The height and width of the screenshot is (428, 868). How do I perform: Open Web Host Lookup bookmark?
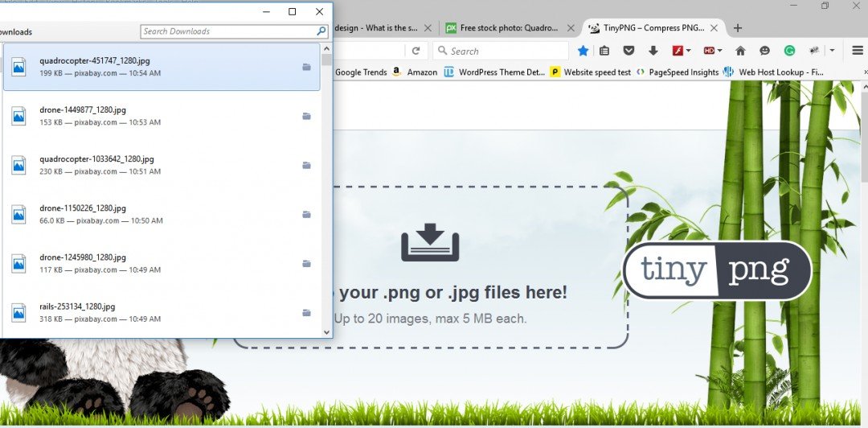[773, 72]
